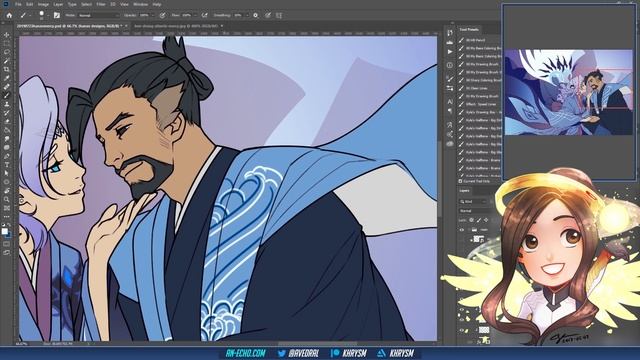Select the Brush tool in the toolbar
The image size is (640, 360).
(7, 96)
